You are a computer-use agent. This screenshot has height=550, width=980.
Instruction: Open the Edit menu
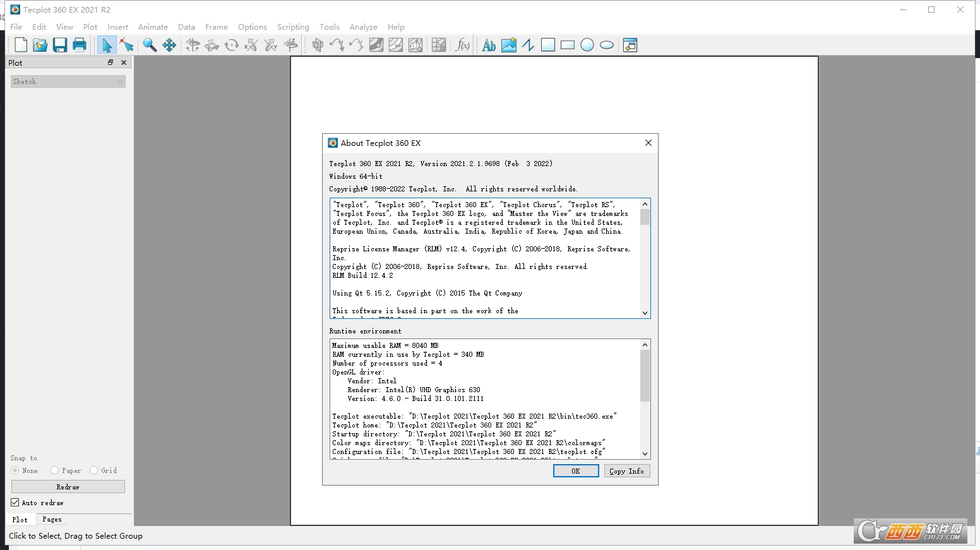[39, 27]
